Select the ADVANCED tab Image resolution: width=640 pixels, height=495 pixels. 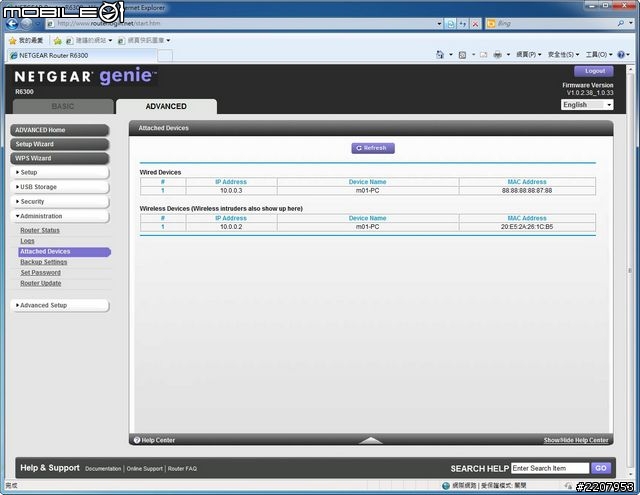click(x=166, y=106)
